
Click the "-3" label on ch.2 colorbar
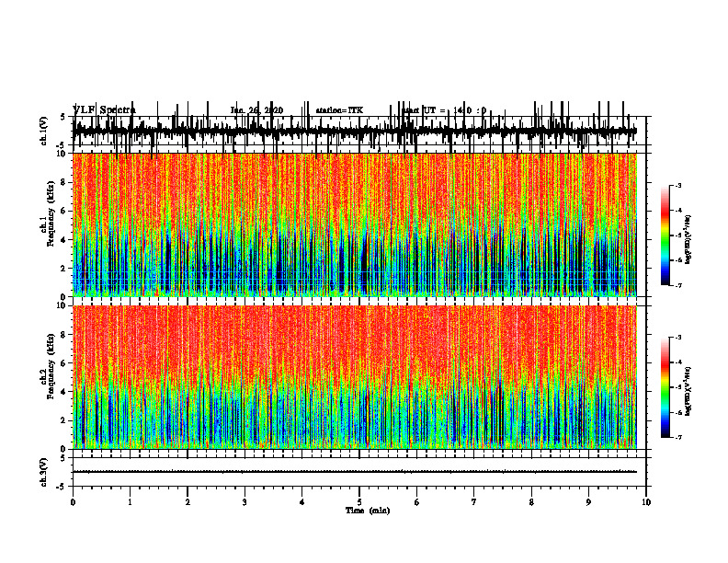(677, 338)
